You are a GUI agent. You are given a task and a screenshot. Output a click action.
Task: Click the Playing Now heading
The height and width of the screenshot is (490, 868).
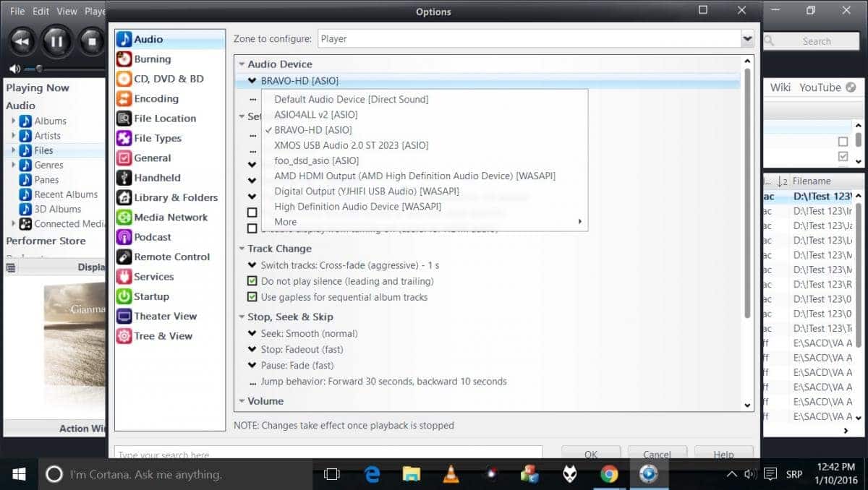[x=38, y=88]
